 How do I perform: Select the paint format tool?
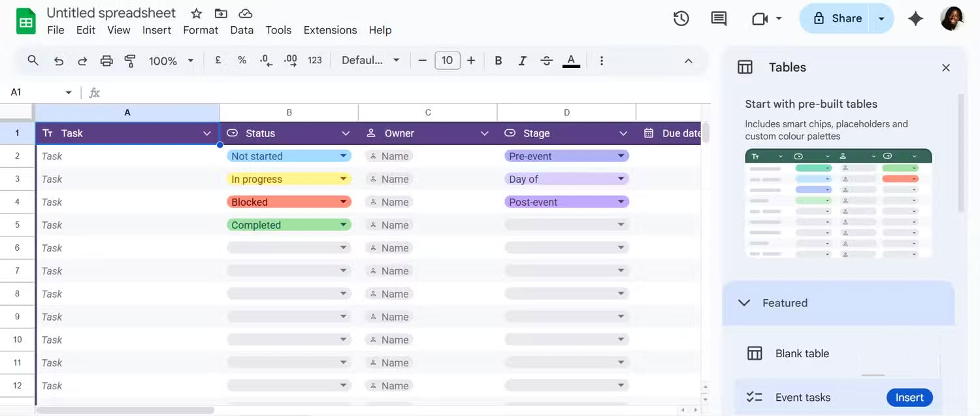point(130,60)
